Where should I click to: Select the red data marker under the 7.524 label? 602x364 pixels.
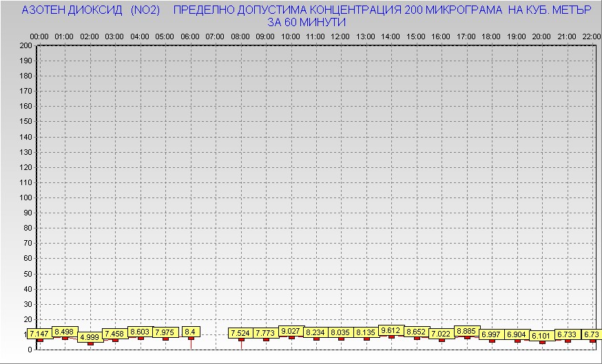241,339
